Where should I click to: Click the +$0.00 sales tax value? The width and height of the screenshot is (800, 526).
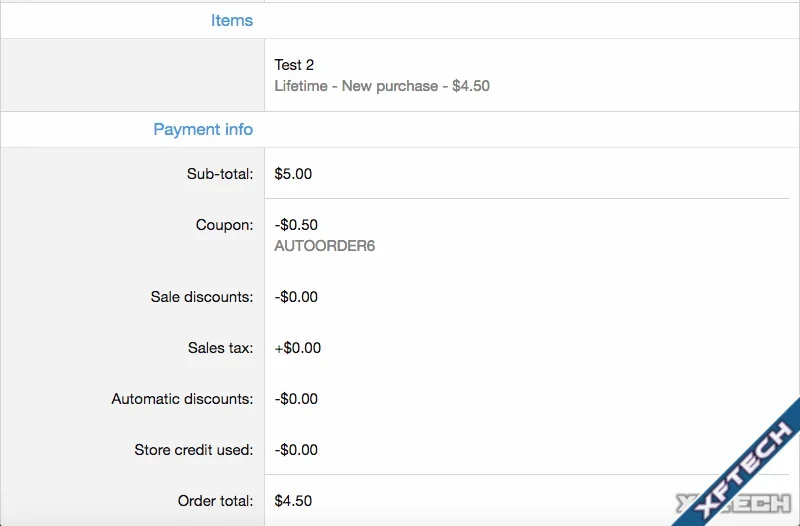click(x=297, y=348)
